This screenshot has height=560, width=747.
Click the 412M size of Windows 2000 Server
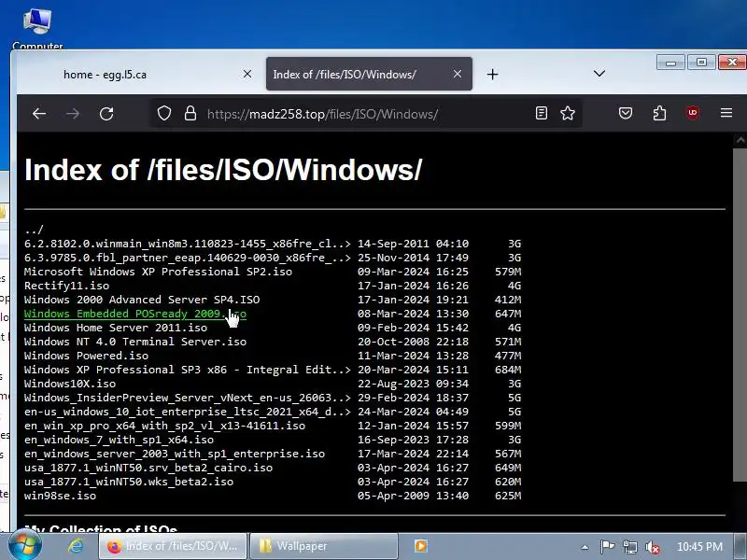click(508, 300)
